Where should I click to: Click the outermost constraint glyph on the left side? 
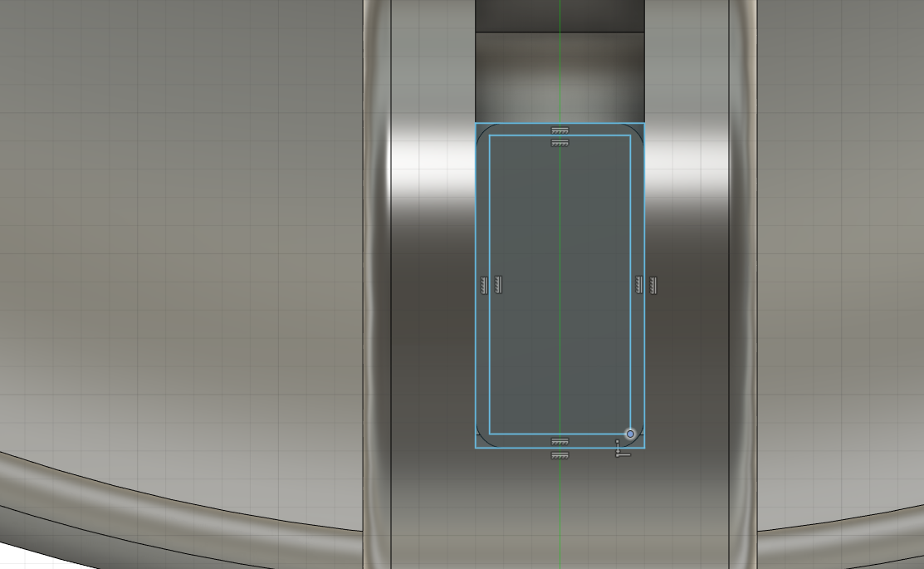(x=484, y=285)
